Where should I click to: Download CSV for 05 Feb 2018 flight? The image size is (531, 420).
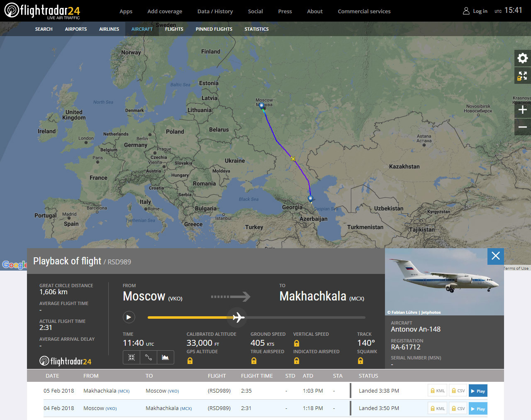pyautogui.click(x=458, y=391)
